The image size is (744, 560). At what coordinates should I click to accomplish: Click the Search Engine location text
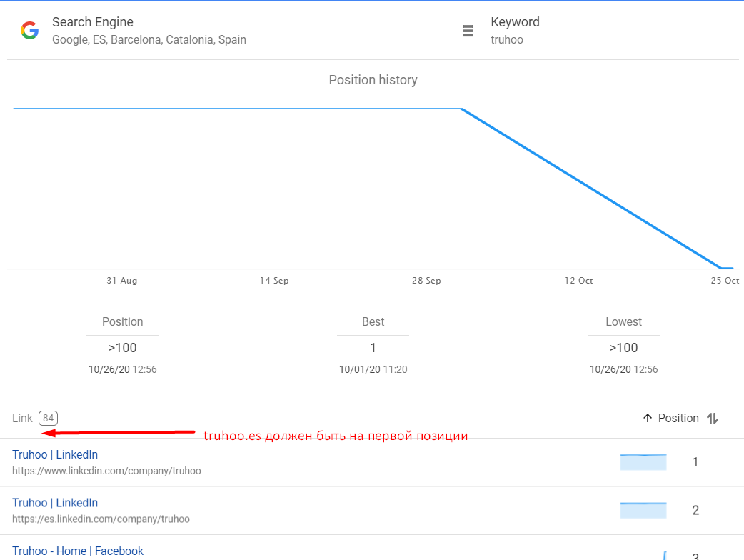tap(149, 40)
